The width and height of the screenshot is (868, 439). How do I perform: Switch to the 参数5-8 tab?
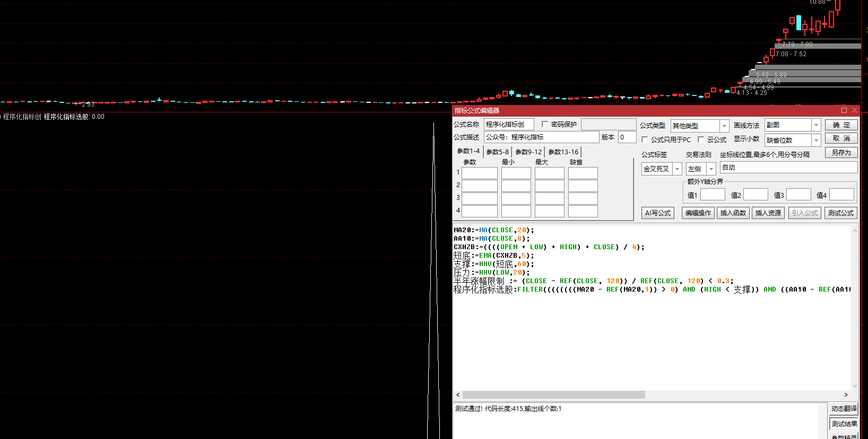pos(497,152)
